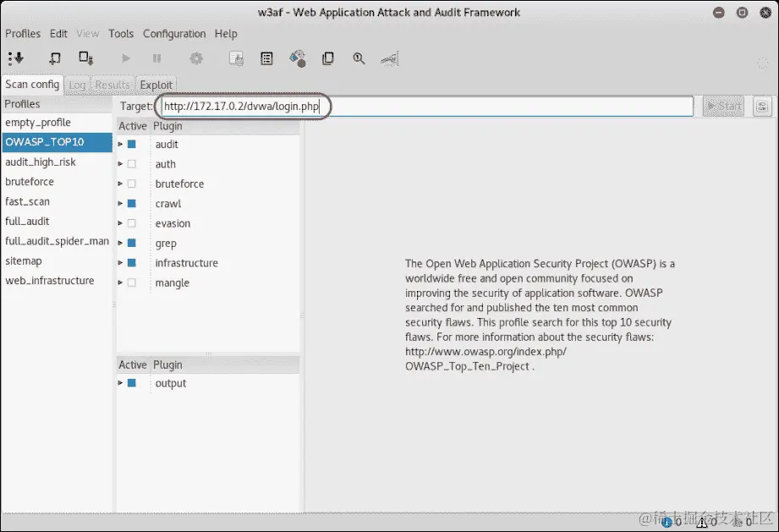Viewport: 779px width, 532px height.
Task: Switch to the Results tab
Action: click(x=112, y=85)
